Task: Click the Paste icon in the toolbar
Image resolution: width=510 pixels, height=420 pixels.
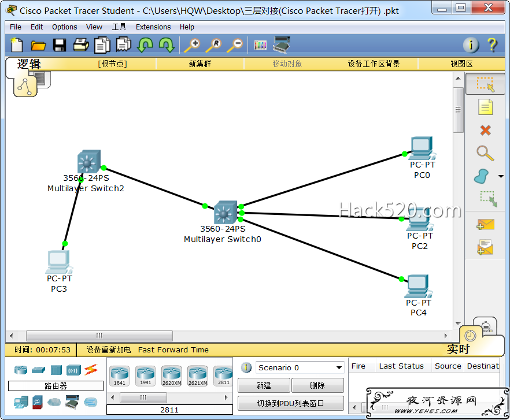Action: (124, 45)
